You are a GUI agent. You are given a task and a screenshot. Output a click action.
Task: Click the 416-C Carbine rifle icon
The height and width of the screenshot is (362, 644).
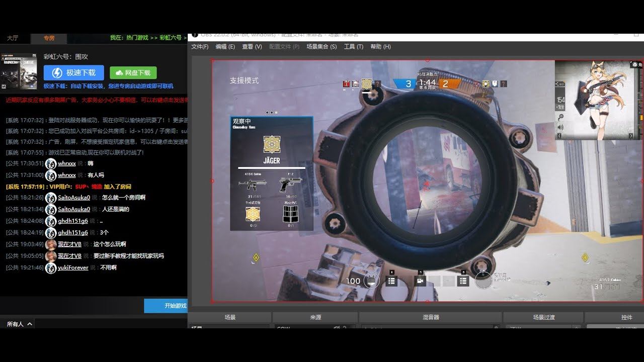coord(252,185)
